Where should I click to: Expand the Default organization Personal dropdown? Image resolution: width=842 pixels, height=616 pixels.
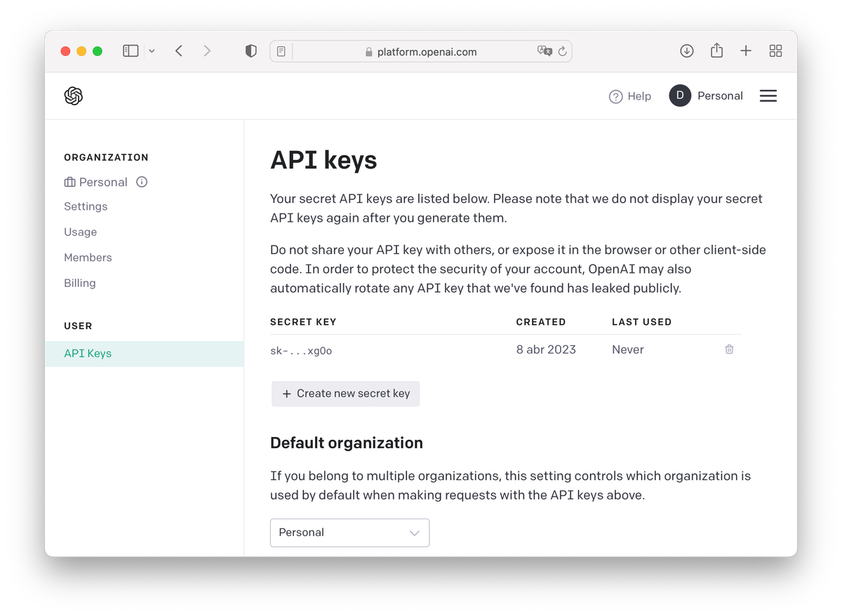(349, 533)
